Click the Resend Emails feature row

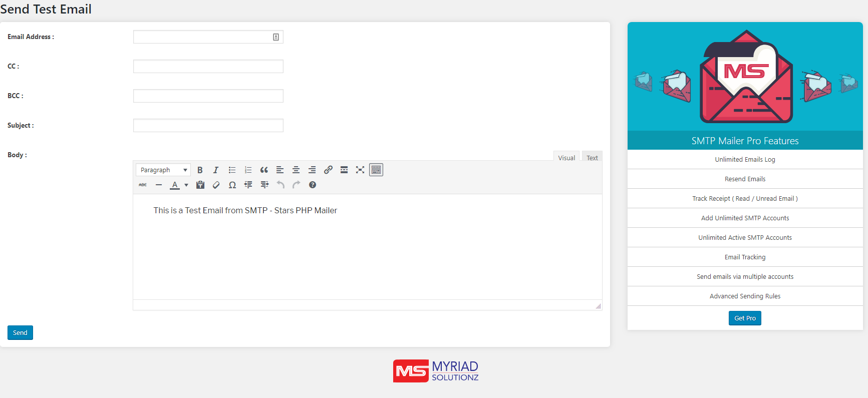pyautogui.click(x=745, y=179)
